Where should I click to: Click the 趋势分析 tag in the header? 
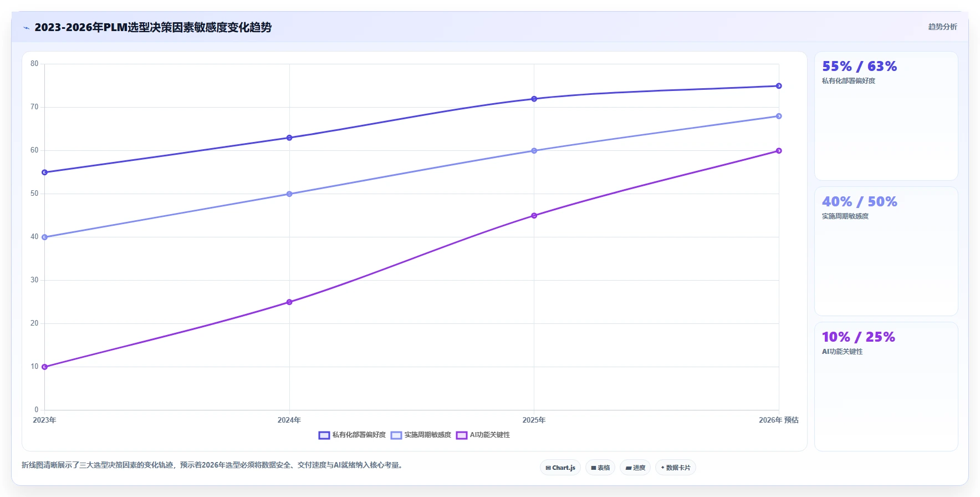point(942,27)
